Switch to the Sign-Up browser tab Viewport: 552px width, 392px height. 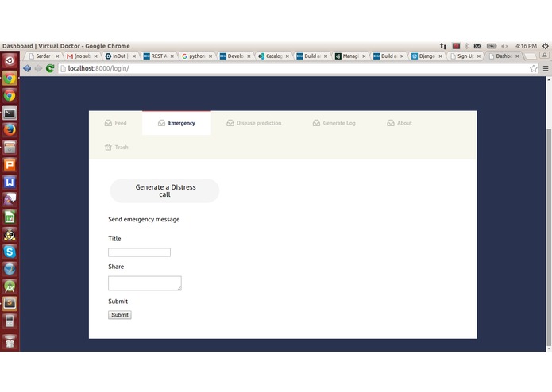[465, 56]
